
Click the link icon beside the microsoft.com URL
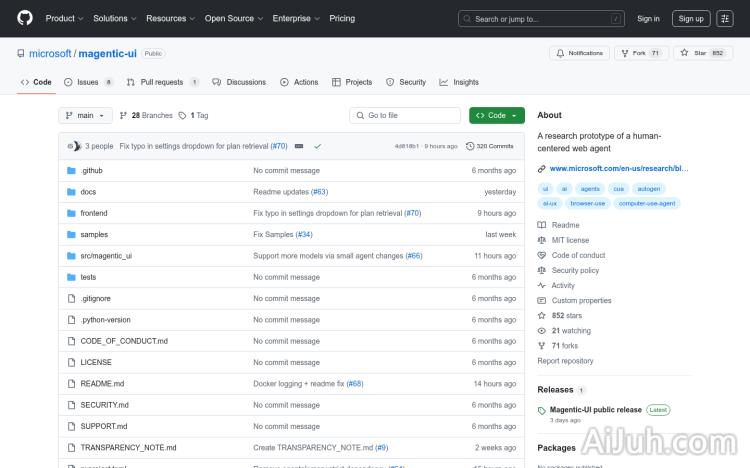coord(541,168)
